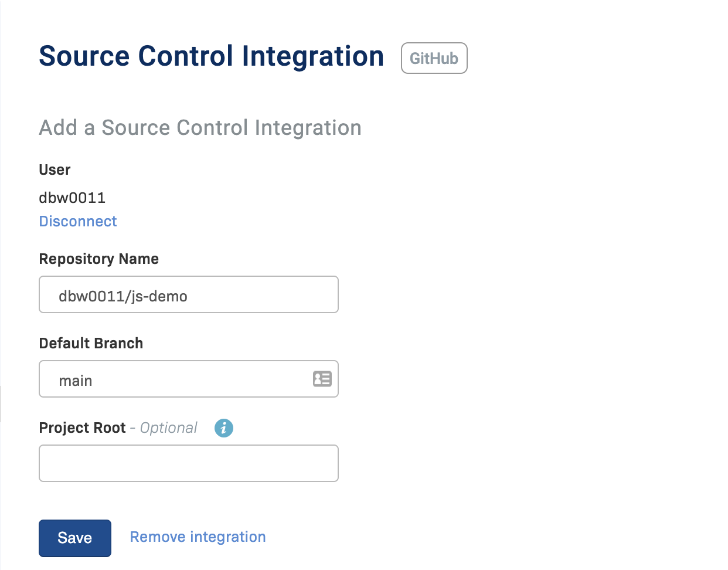Click the Project Root label
The width and height of the screenshot is (728, 570).
(83, 428)
